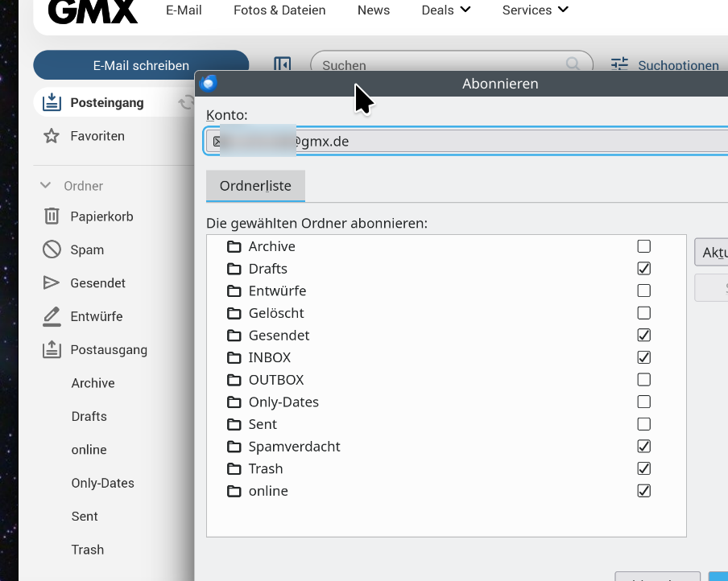
Task: Click the Aktualisieren button in Abonnieren dialog
Action: tap(713, 253)
